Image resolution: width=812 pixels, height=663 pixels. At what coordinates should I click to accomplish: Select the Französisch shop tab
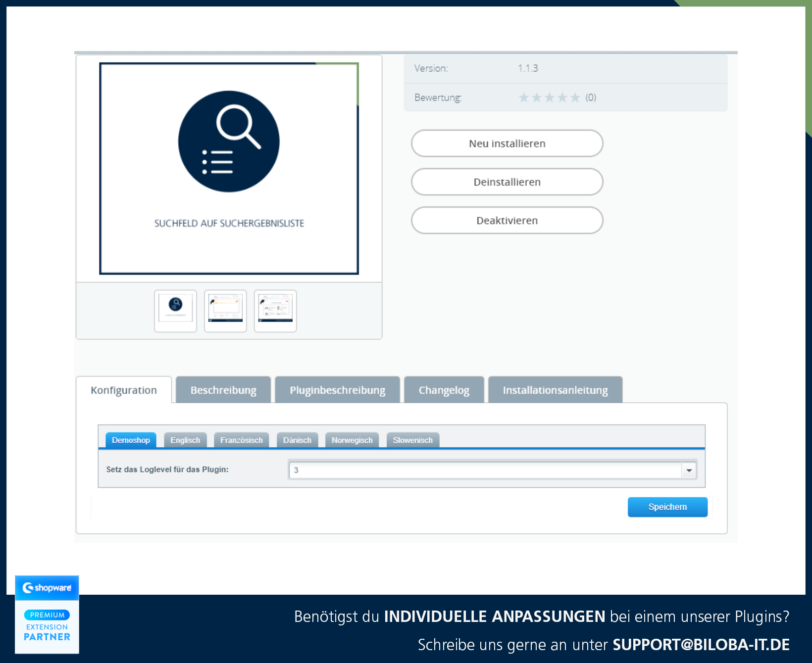(x=242, y=440)
